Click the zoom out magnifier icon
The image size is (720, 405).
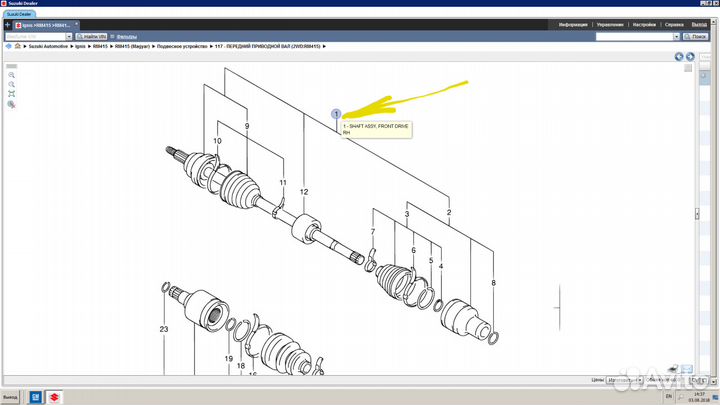pyautogui.click(x=12, y=85)
